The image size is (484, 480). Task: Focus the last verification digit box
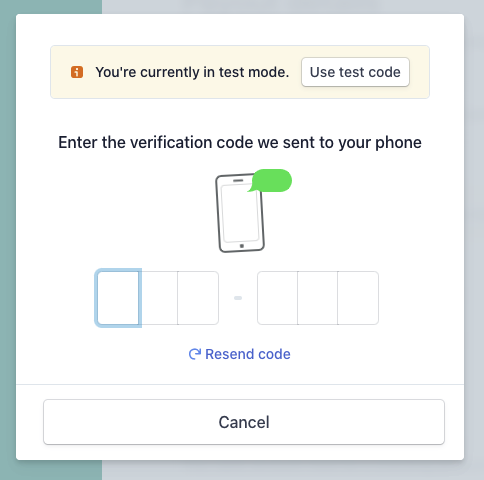tap(358, 298)
